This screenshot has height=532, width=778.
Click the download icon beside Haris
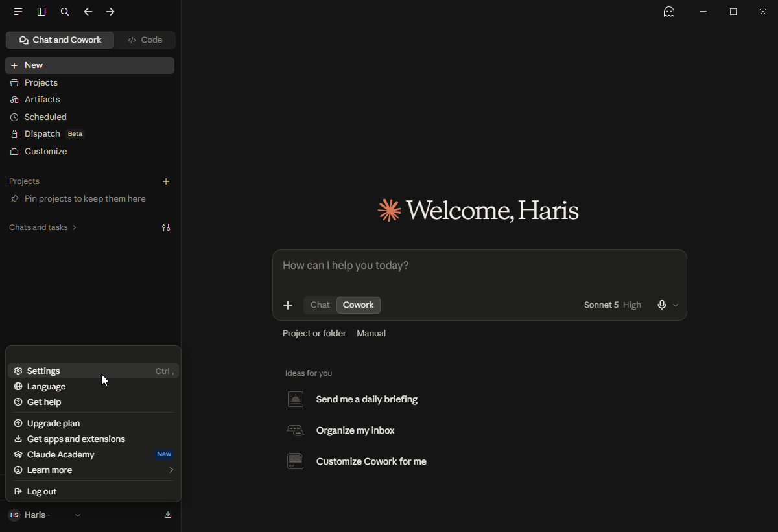pos(168,515)
